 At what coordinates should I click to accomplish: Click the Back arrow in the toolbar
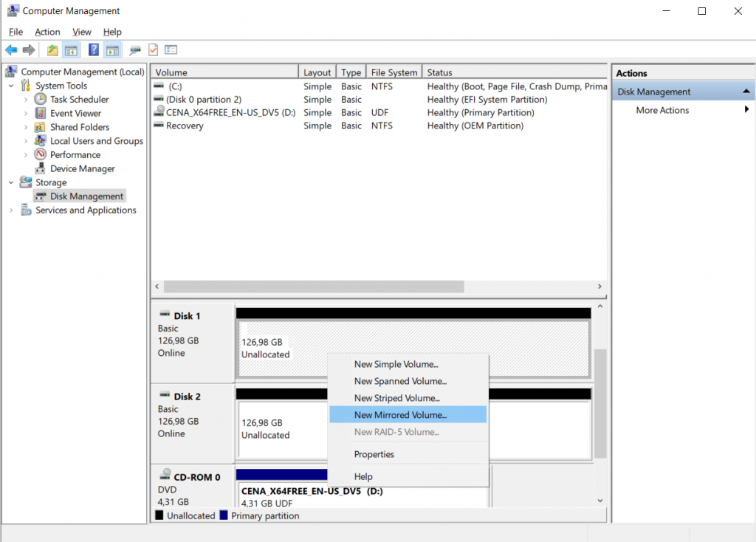(x=11, y=49)
